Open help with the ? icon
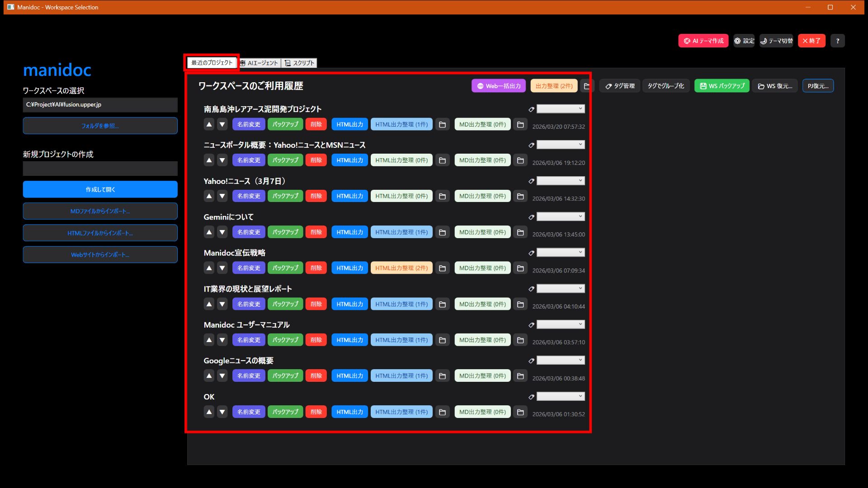This screenshot has width=868, height=488. pos(837,41)
